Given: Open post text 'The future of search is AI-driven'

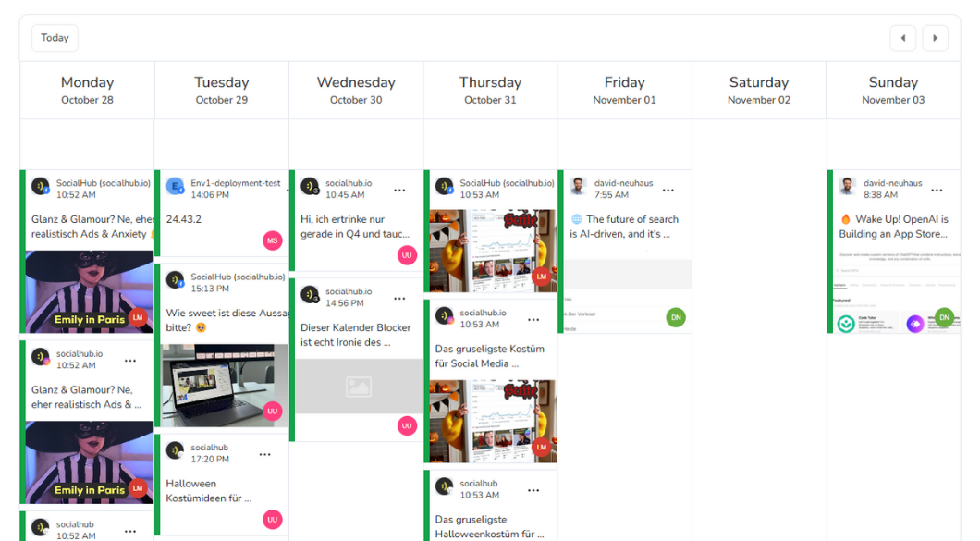Looking at the screenshot, I should 625,227.
